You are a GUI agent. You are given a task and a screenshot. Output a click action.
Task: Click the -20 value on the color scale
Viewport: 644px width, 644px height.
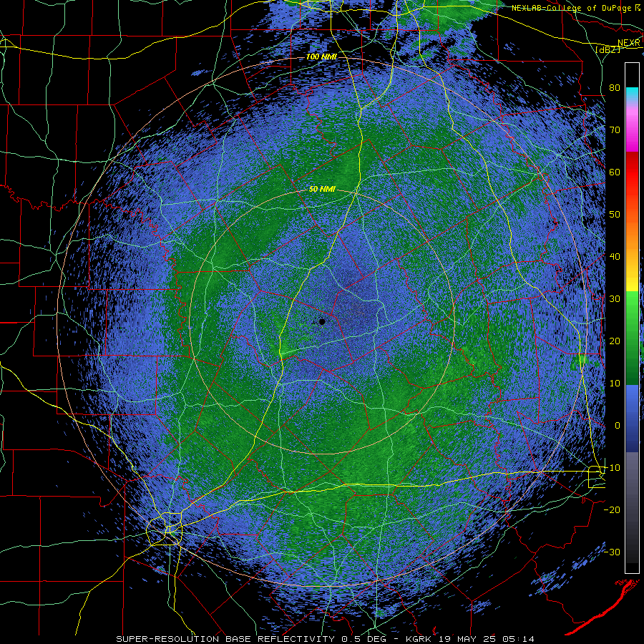click(612, 510)
